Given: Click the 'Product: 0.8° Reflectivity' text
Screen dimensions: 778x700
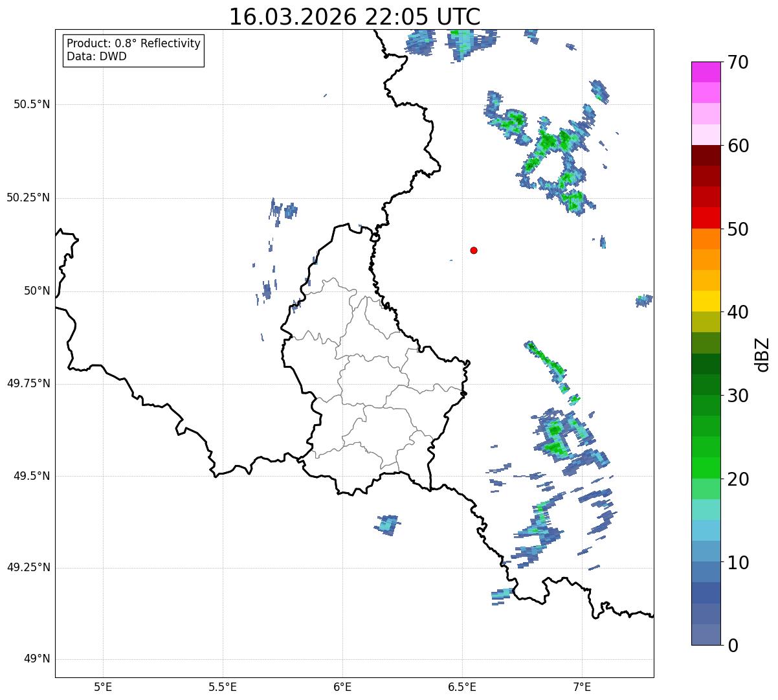Looking at the screenshot, I should [x=133, y=43].
